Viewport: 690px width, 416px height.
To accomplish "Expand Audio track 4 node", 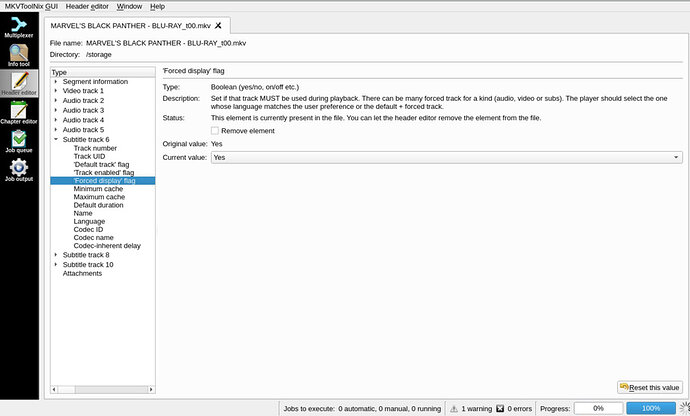I will 56,120.
